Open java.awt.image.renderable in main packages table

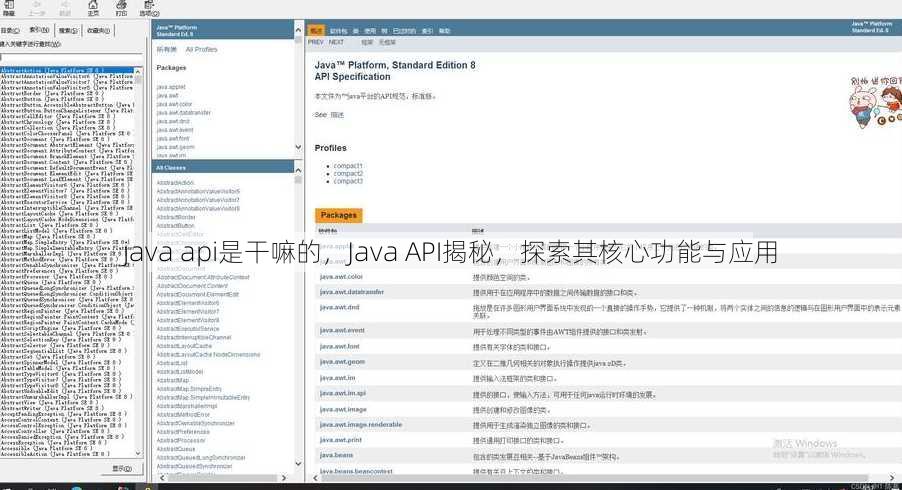361,425
